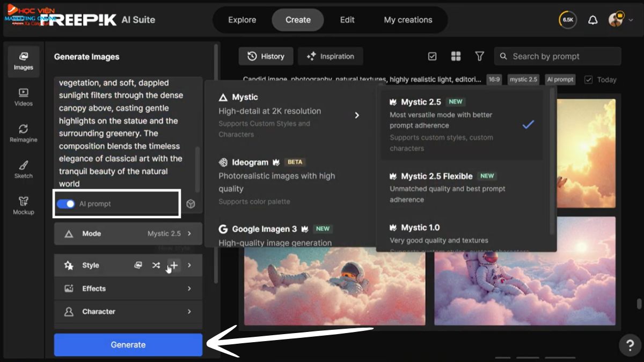Click the select-multiple checkbox icon in toolbar
Screen dimensions: 644x362
[432, 56]
